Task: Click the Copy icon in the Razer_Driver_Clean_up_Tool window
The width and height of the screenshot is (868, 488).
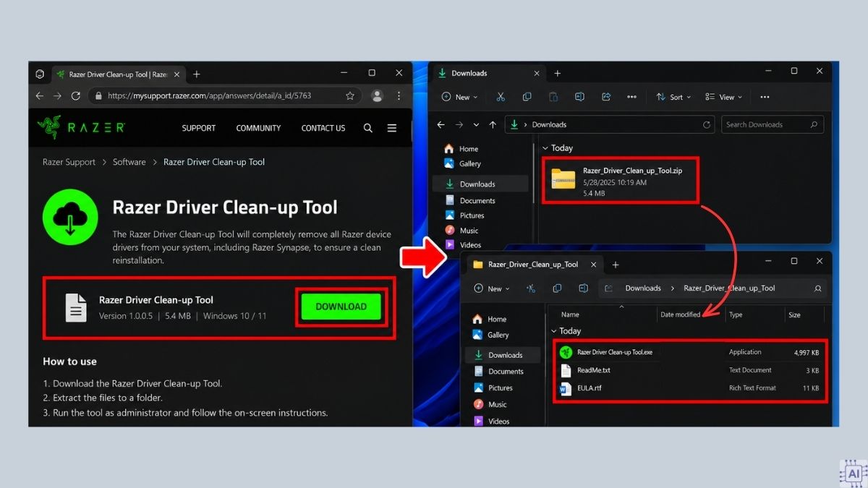Action: click(557, 288)
